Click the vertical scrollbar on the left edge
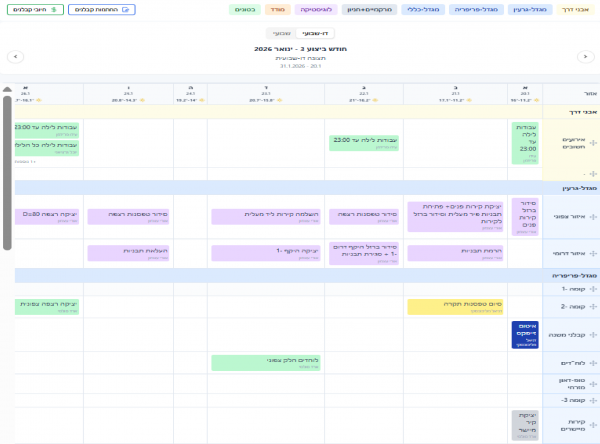 click(7, 170)
